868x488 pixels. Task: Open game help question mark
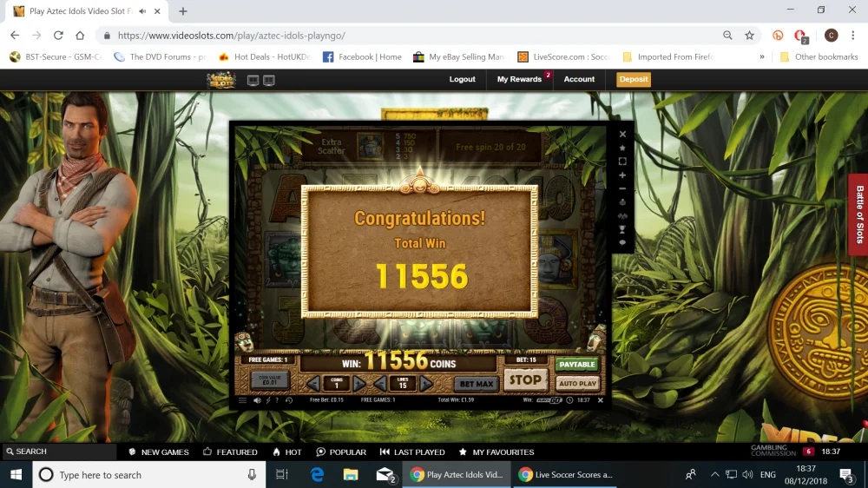point(278,400)
